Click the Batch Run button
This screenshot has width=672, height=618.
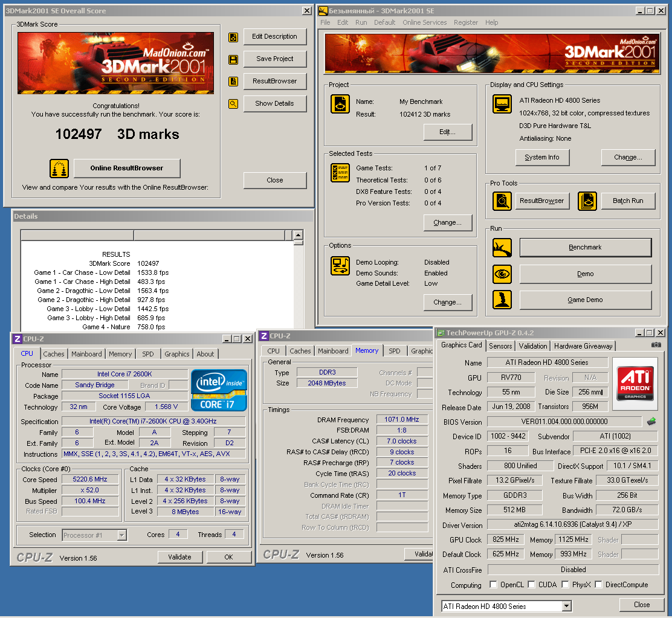(x=628, y=201)
